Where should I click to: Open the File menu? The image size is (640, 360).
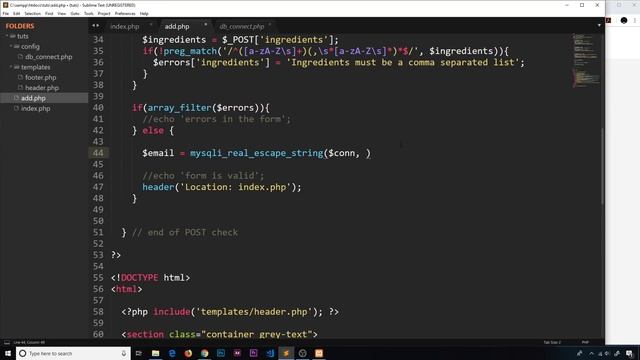point(6,13)
